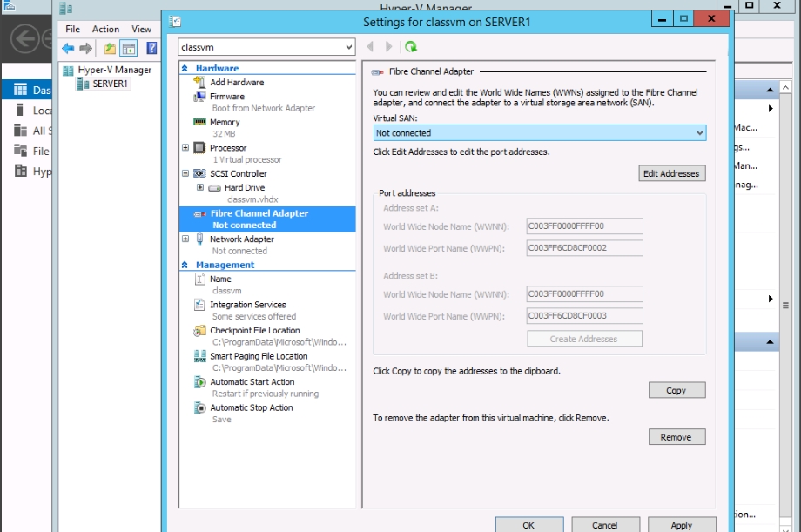Open the Action menu in Hyper-V Manager
This screenshot has width=801, height=532.
click(x=105, y=29)
